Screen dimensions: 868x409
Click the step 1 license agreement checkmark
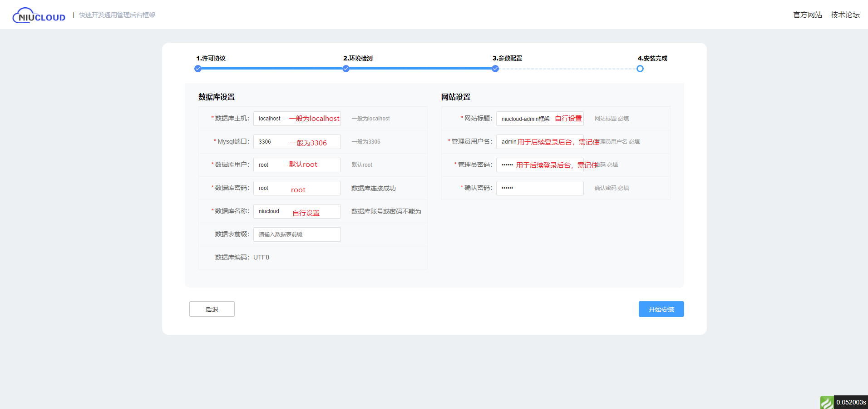click(x=197, y=69)
